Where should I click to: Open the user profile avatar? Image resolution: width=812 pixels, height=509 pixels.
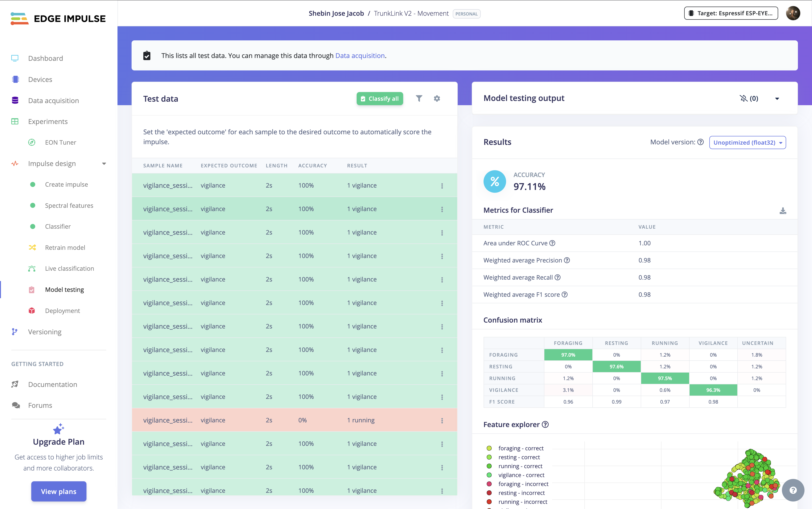[793, 13]
